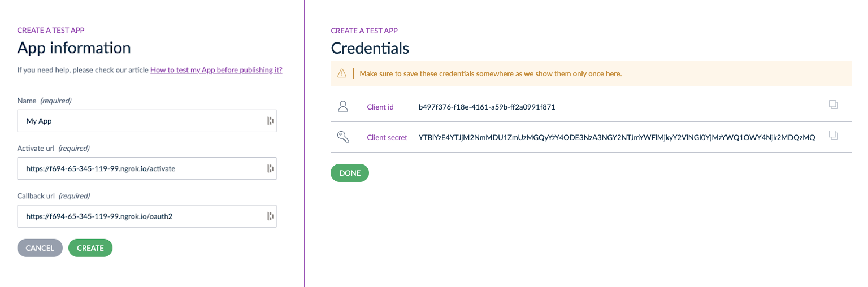The height and width of the screenshot is (287, 868).
Task: Click the CREATE button
Action: [90, 248]
